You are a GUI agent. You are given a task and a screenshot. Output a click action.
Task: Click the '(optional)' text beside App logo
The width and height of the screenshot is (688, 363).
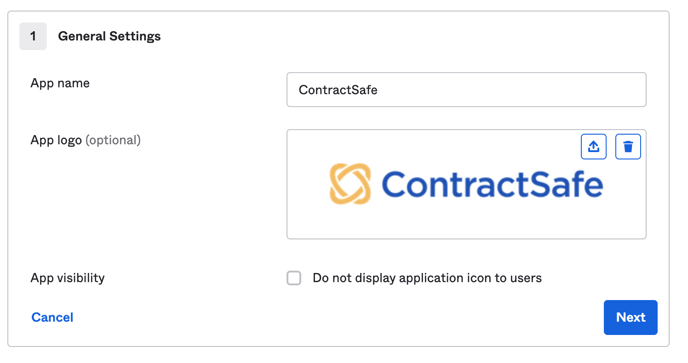113,140
